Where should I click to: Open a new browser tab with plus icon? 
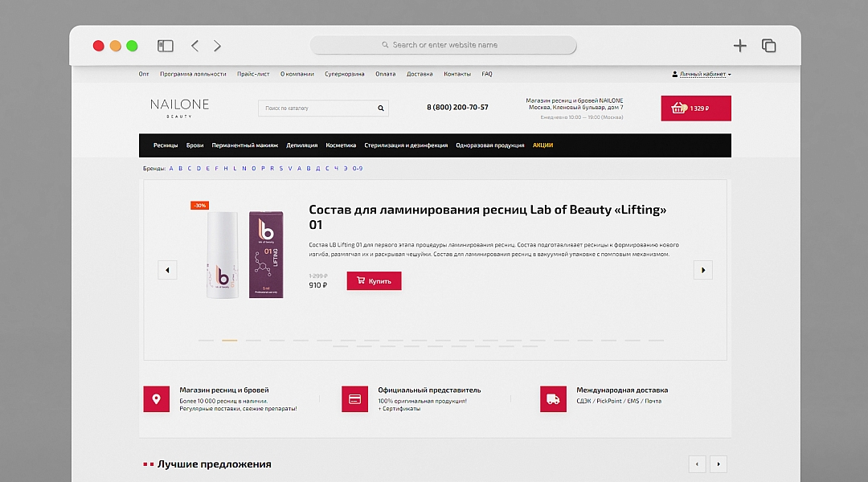[740, 46]
